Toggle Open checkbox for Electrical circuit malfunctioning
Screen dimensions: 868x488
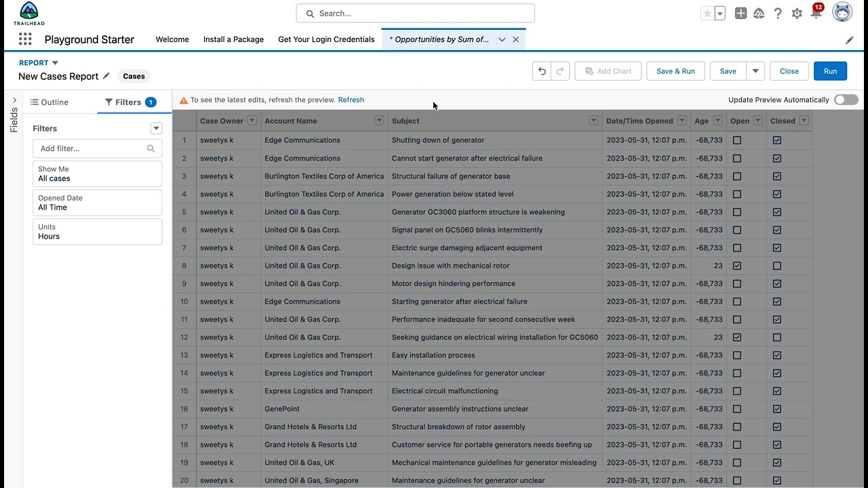(737, 391)
